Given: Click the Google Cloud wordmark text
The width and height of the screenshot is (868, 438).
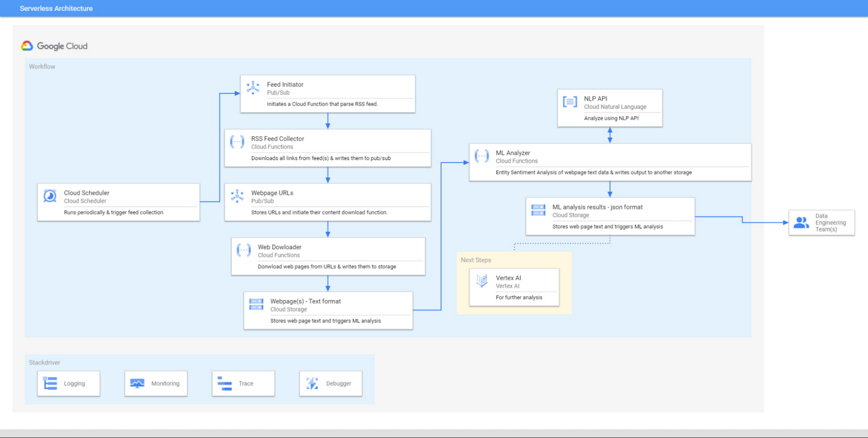Looking at the screenshot, I should coord(62,46).
